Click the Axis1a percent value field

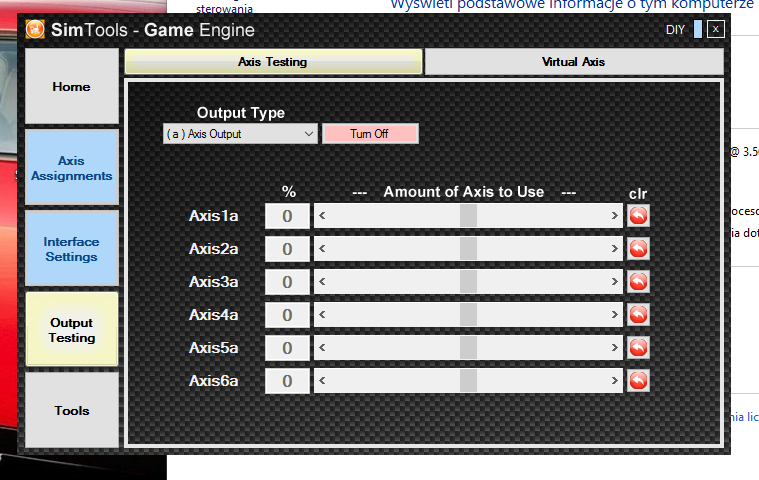(x=287, y=216)
